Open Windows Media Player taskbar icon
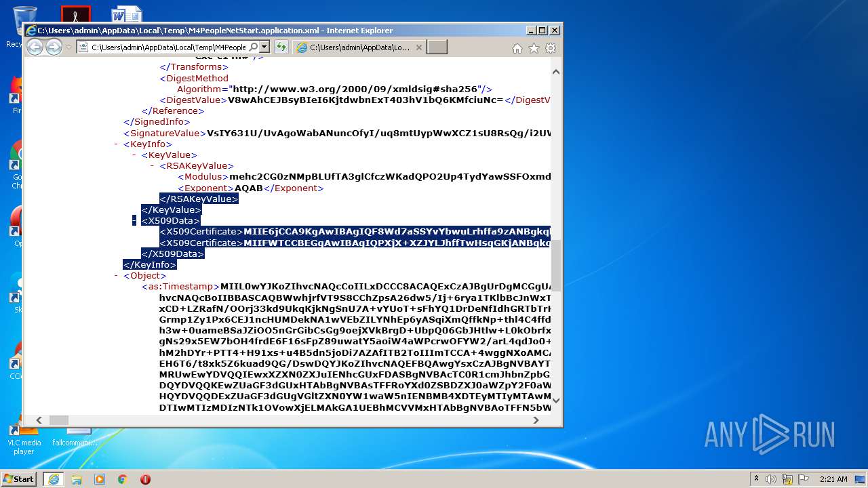This screenshot has height=488, width=868. coord(100,479)
